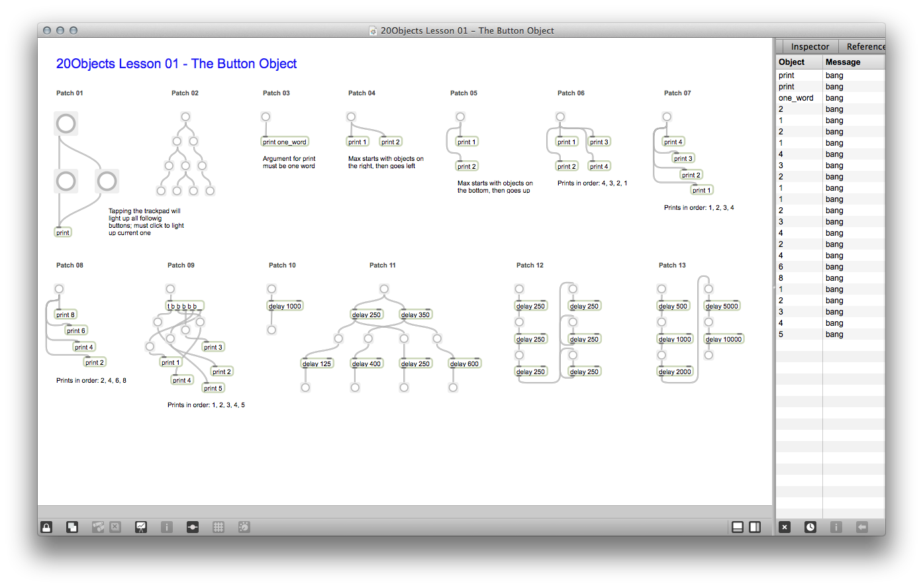Click the Message column header
The width and height of the screenshot is (923, 588).
click(854, 62)
